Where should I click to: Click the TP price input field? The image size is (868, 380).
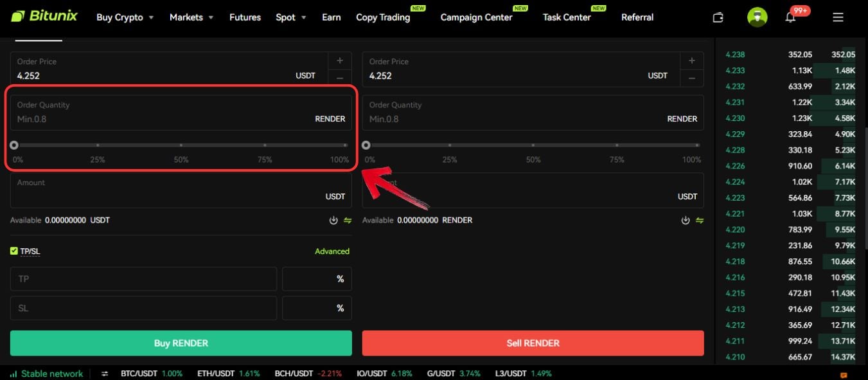tap(143, 279)
